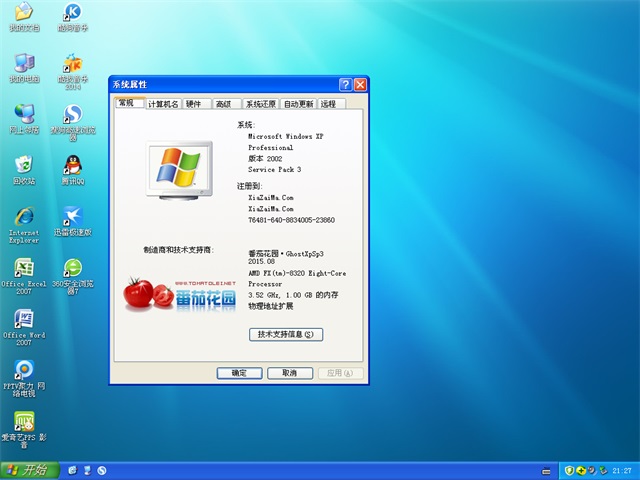The width and height of the screenshot is (640, 480).
Task: Open the 高级 tab
Action: click(224, 104)
